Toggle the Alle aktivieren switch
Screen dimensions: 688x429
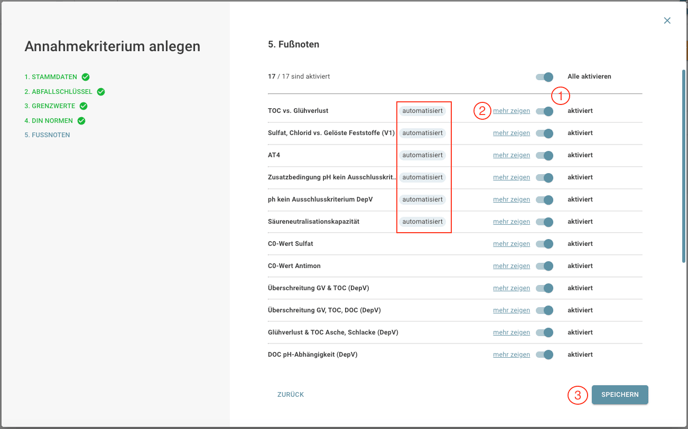pyautogui.click(x=545, y=77)
